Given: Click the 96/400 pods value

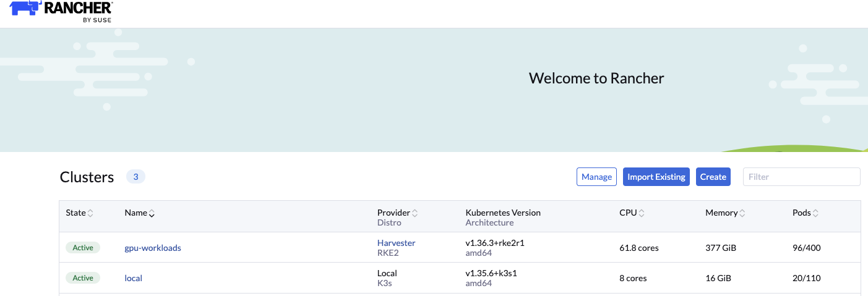Looking at the screenshot, I should pos(807,248).
